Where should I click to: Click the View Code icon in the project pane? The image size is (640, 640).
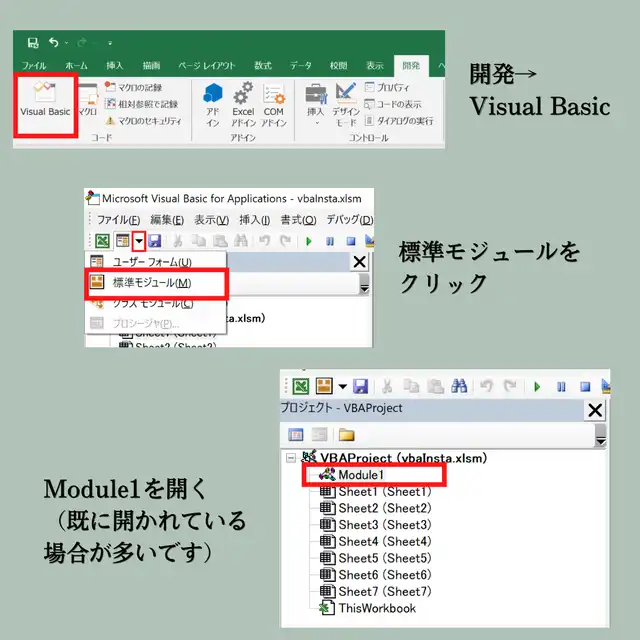[x=296, y=434]
